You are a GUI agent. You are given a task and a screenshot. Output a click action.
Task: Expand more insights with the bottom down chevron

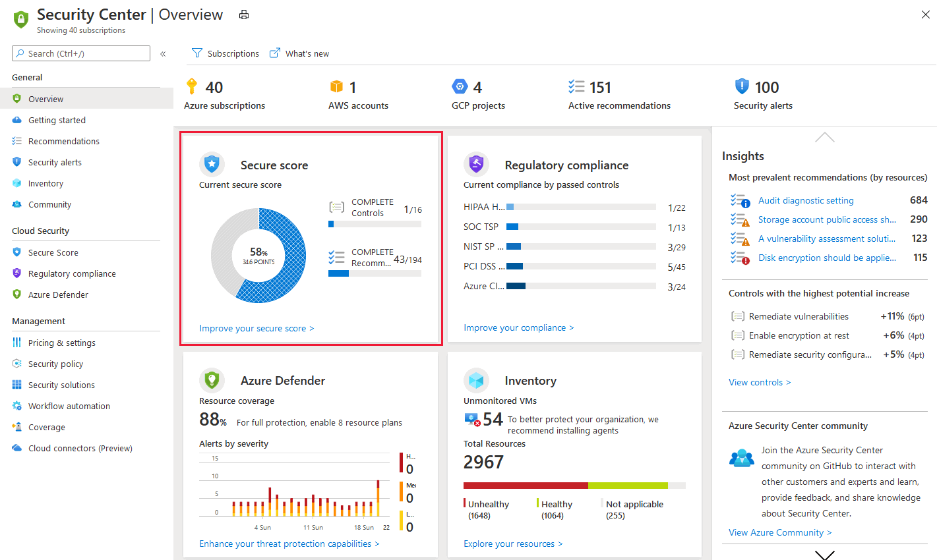(824, 555)
